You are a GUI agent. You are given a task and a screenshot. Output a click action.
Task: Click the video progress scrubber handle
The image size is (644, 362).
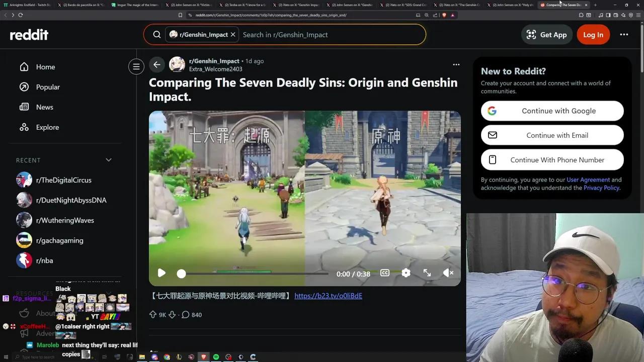181,274
